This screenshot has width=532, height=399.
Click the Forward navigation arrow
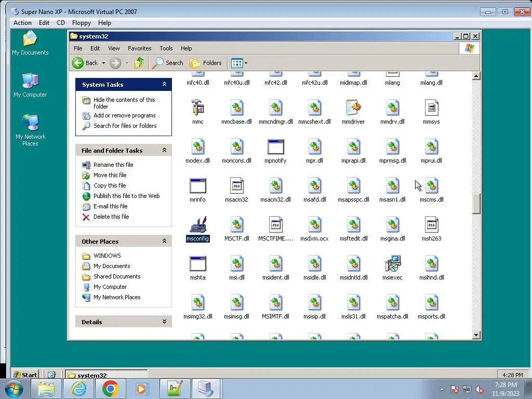(x=115, y=63)
